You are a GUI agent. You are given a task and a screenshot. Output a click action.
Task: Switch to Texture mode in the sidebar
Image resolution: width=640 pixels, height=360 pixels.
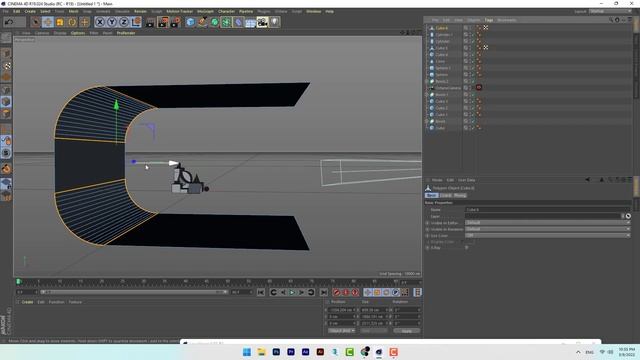[x=6, y=65]
